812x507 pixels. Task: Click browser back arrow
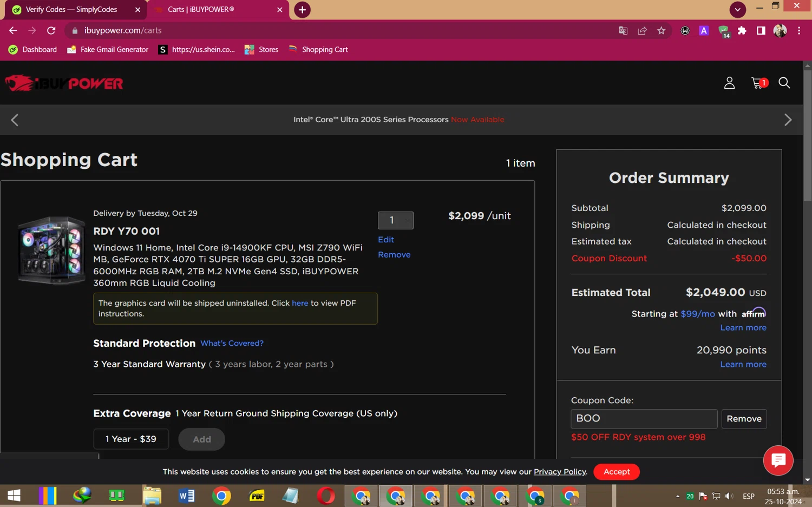coord(13,31)
